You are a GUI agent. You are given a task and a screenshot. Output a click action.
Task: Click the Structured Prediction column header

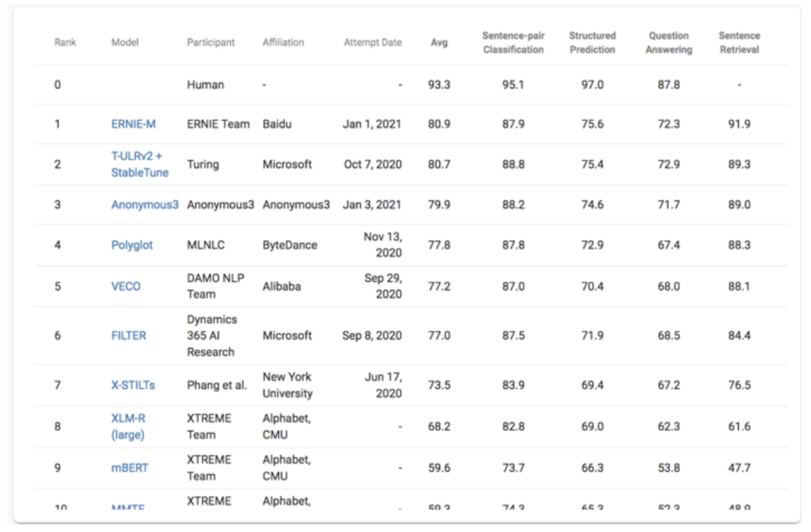[x=592, y=43]
